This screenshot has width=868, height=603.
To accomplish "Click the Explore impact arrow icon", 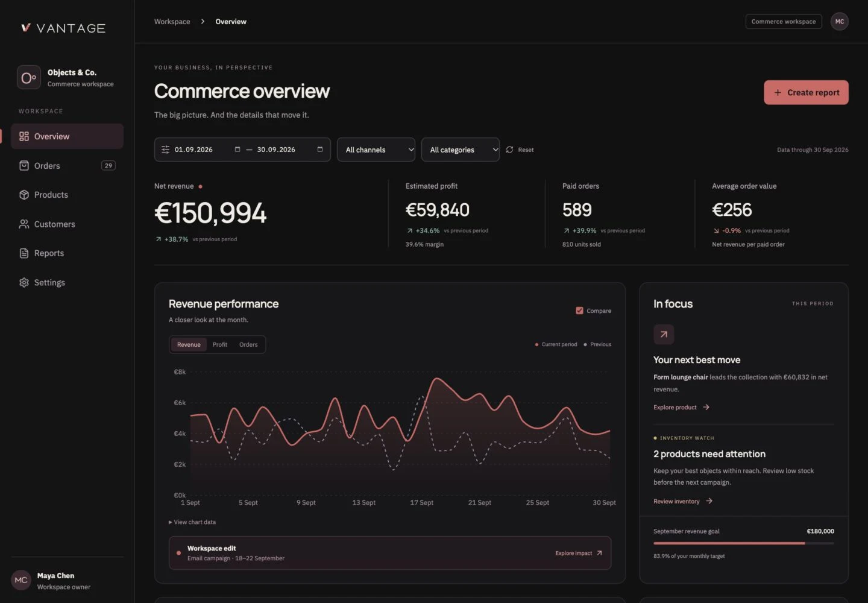I will coord(599,553).
